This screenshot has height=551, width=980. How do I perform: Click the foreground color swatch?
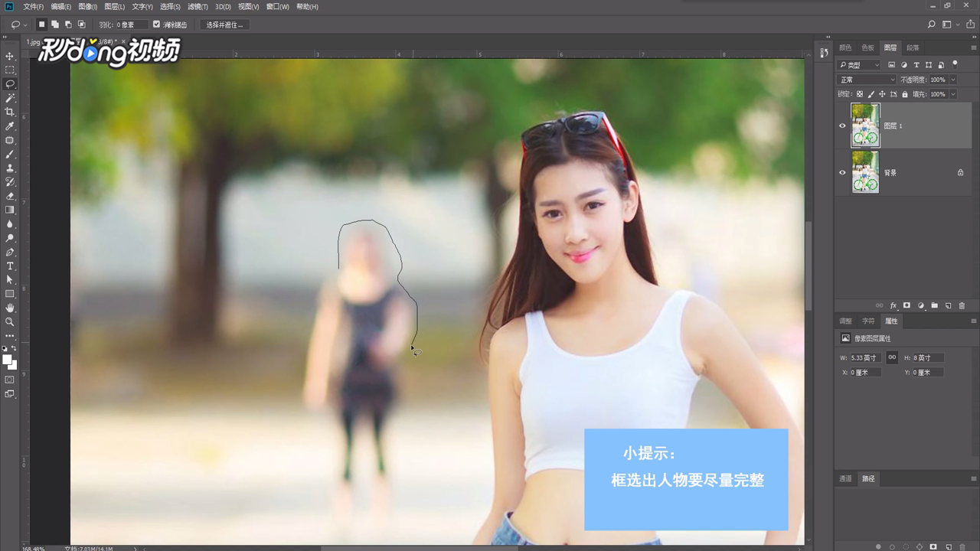coord(7,359)
